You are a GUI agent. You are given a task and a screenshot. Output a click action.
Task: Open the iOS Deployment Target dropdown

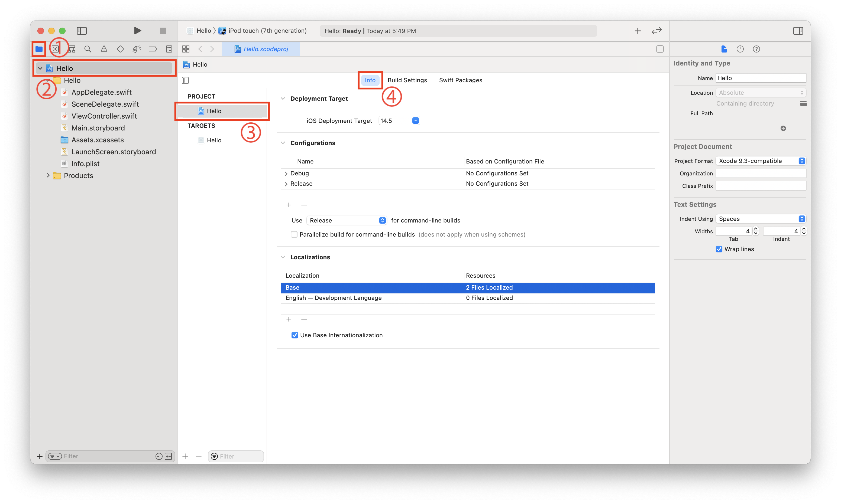[x=415, y=120]
